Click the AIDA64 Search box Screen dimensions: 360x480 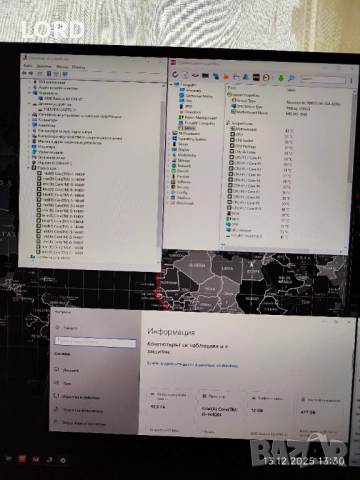point(323,79)
